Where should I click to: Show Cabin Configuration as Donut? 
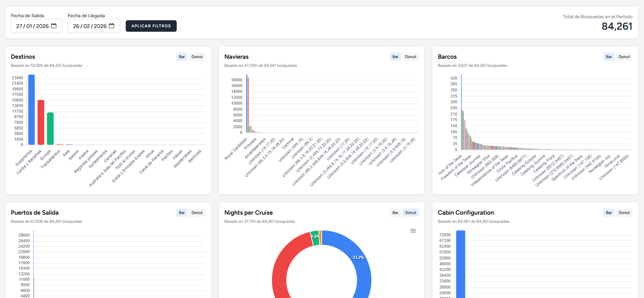624,213
